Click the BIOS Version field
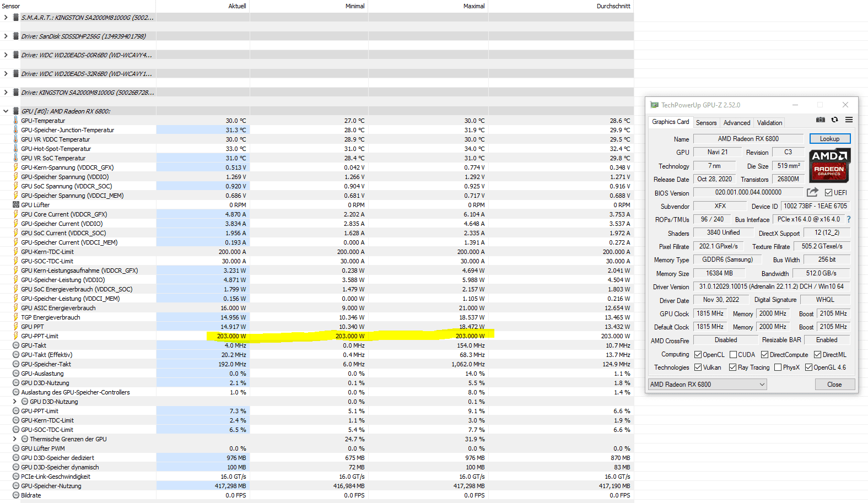This screenshot has width=868, height=503. pos(748,192)
